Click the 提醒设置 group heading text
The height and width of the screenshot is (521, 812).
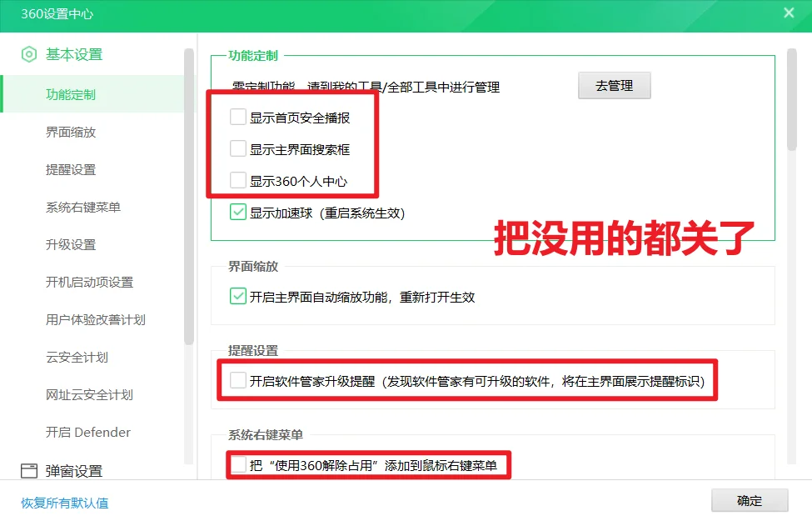pos(253,350)
